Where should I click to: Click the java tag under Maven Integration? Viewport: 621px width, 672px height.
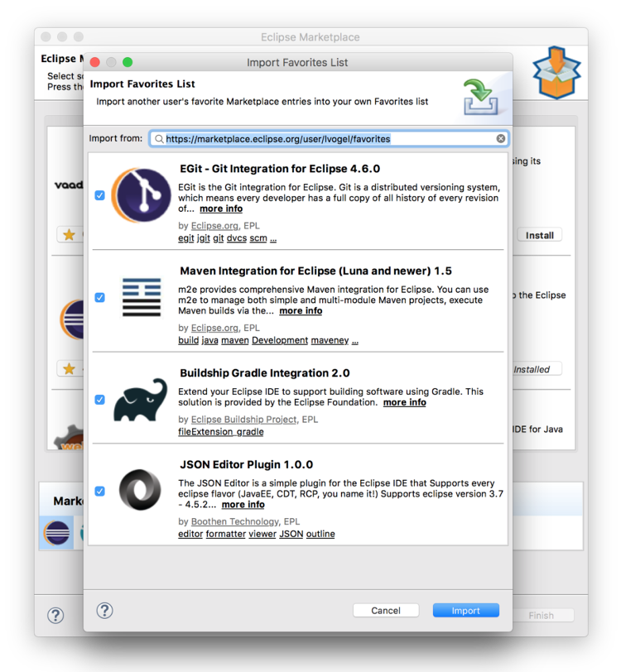[209, 340]
